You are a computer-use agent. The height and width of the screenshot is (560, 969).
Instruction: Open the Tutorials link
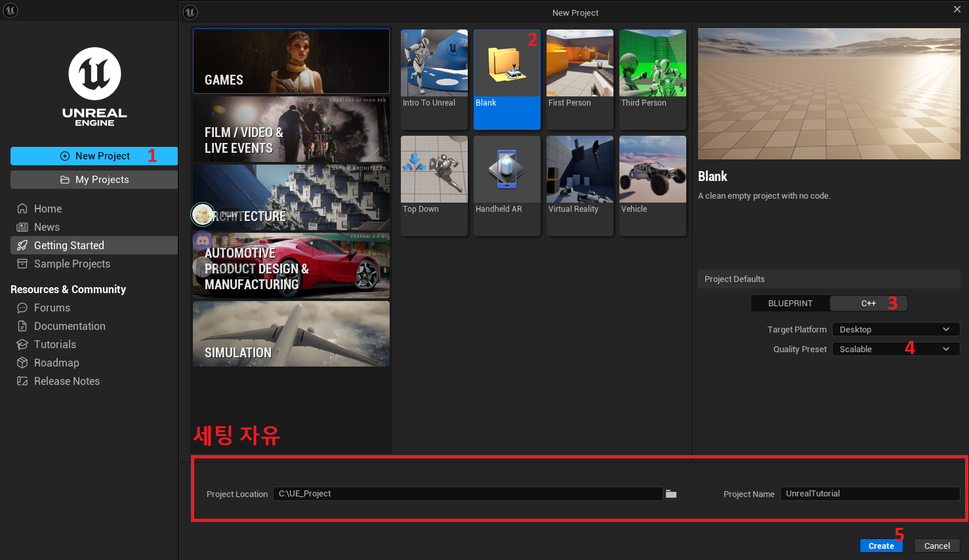[x=94, y=344]
